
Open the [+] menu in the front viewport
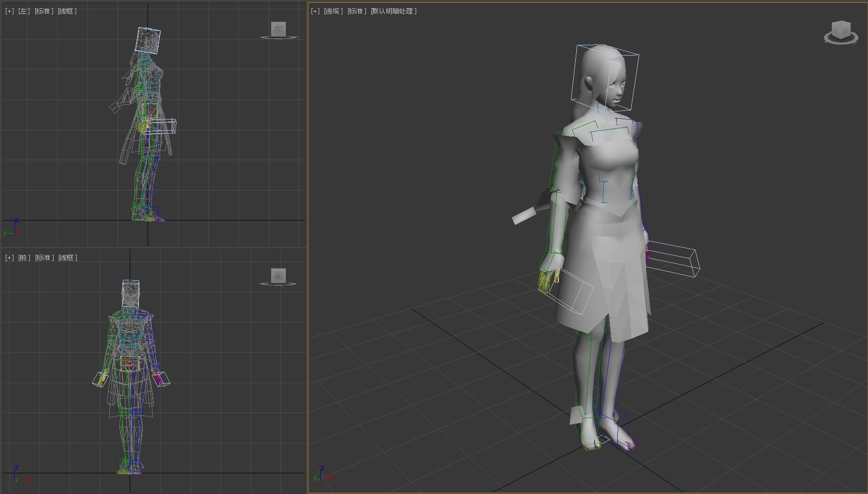pos(10,258)
